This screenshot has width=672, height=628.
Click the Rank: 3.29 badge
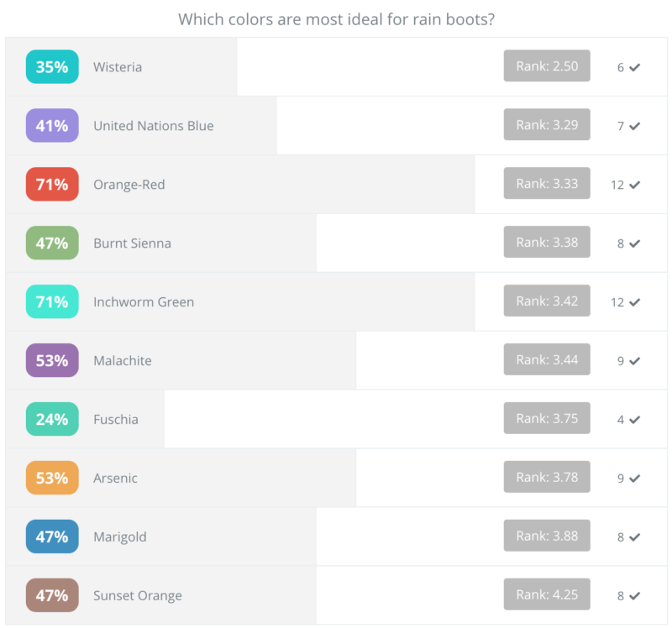(547, 125)
